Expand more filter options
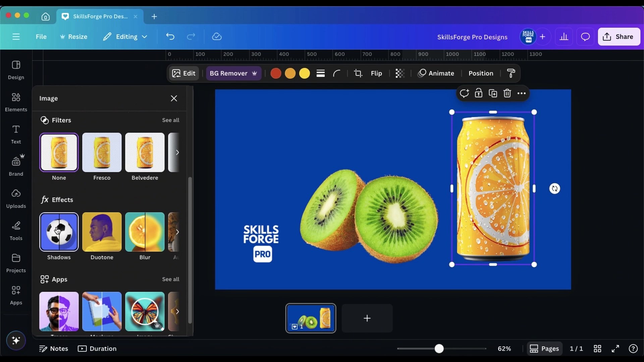Screen dimensions: 644x362 click(x=178, y=153)
